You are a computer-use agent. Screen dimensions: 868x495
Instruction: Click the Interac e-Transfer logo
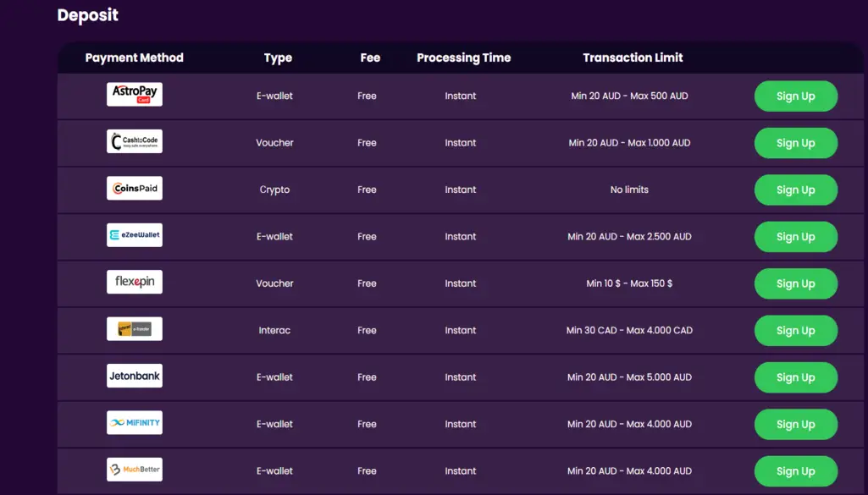pyautogui.click(x=134, y=329)
